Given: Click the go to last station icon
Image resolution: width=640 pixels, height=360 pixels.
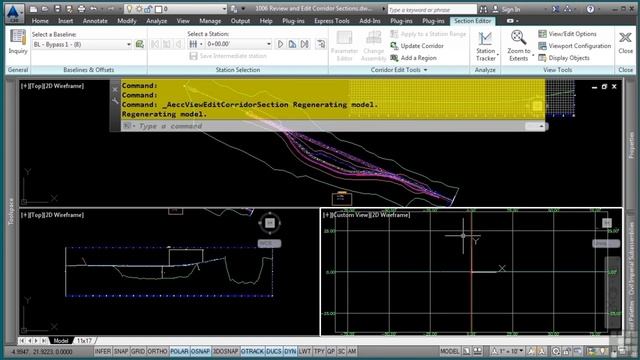Looking at the screenshot, I should [x=305, y=44].
